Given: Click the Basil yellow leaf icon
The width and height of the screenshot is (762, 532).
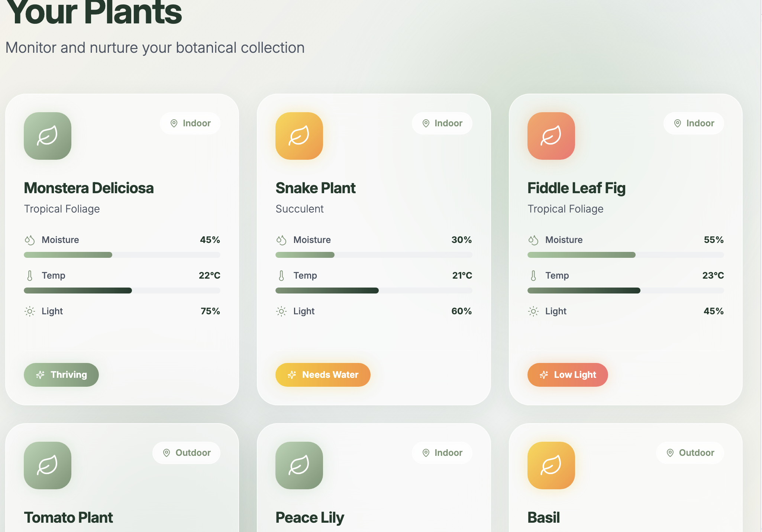Looking at the screenshot, I should tap(551, 466).
